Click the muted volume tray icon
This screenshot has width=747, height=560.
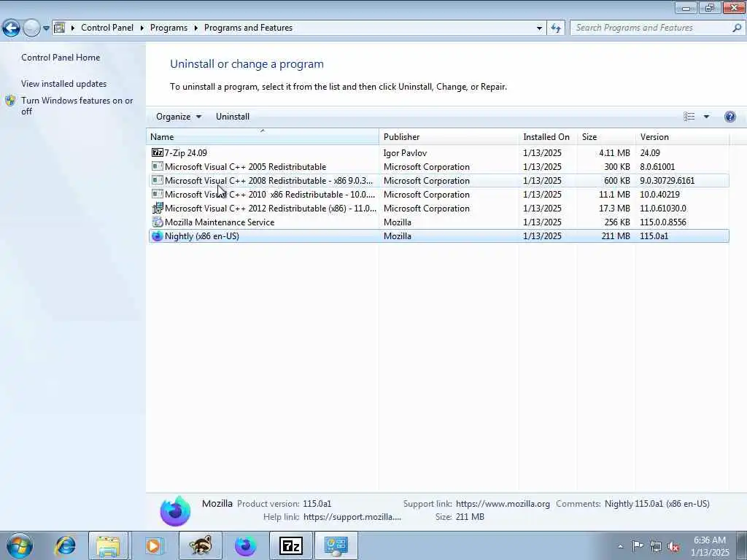click(673, 546)
